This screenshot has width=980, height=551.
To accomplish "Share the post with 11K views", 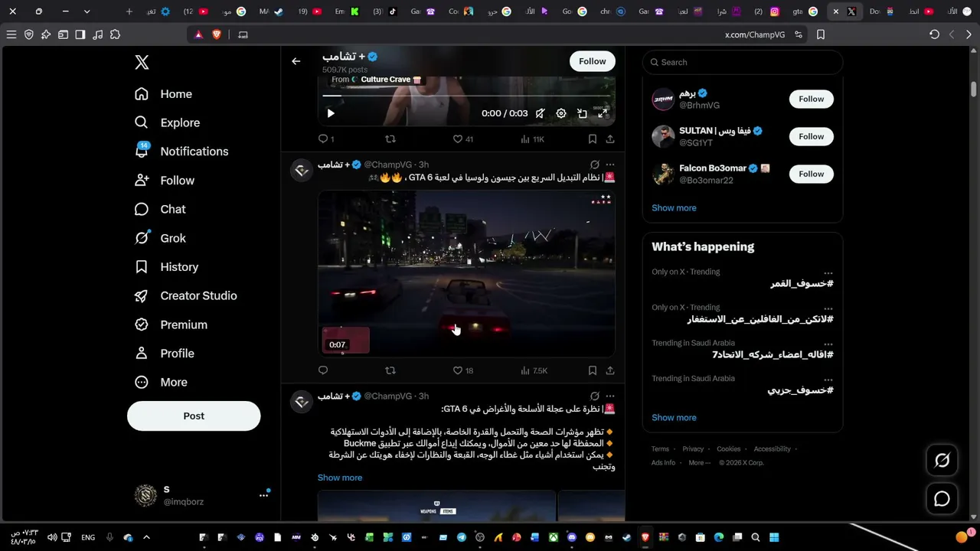I will tap(610, 139).
